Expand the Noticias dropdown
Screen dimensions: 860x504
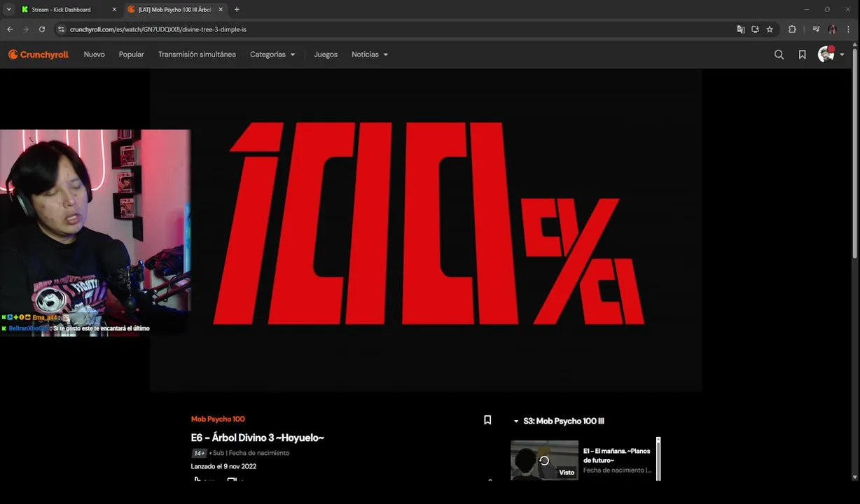(x=370, y=55)
